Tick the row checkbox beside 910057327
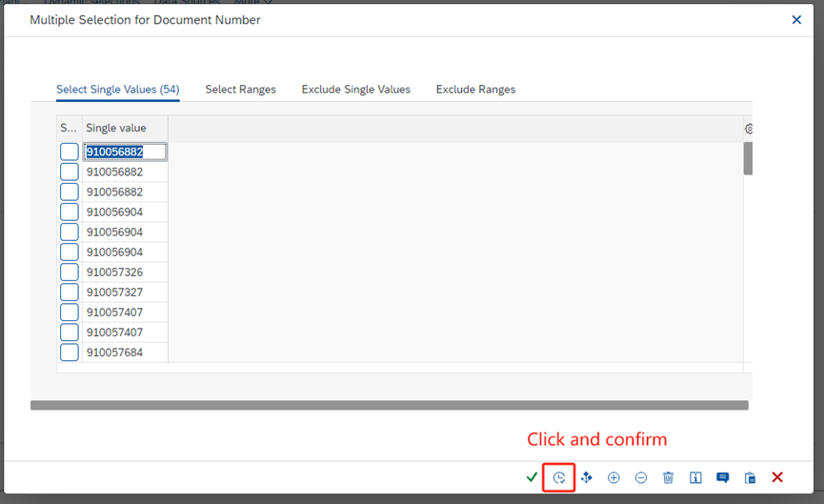 [x=70, y=292]
